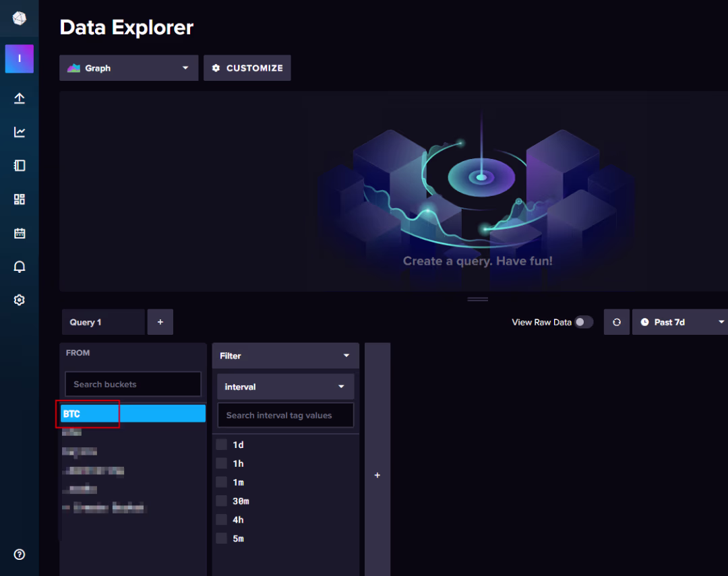728x576 pixels.
Task: Add a new filter builder card
Action: click(377, 475)
